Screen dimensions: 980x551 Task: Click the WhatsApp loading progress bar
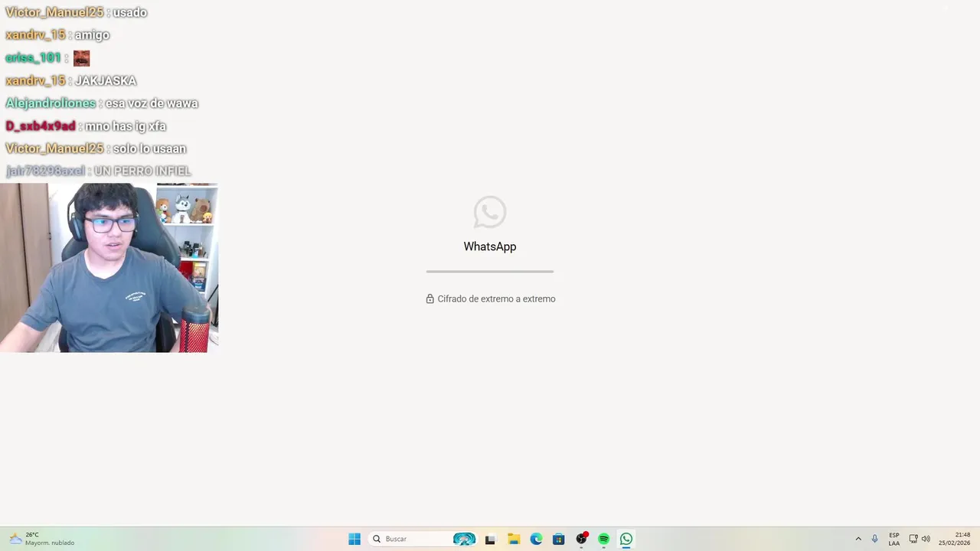pyautogui.click(x=490, y=272)
